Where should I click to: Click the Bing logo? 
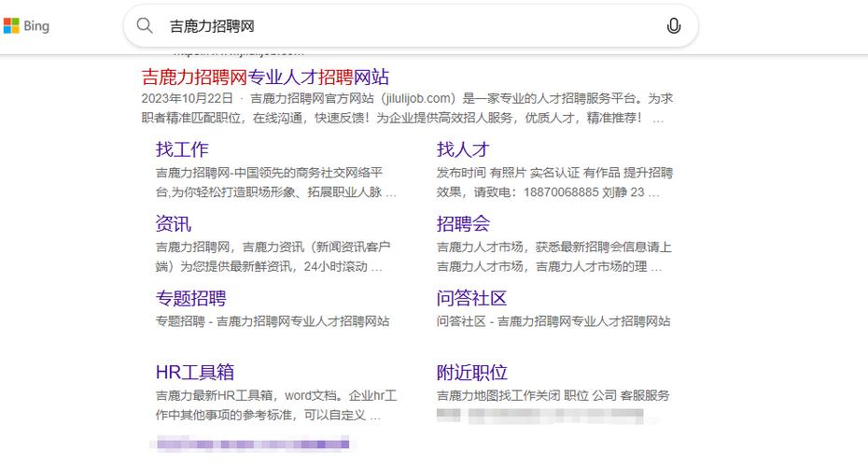click(26, 25)
